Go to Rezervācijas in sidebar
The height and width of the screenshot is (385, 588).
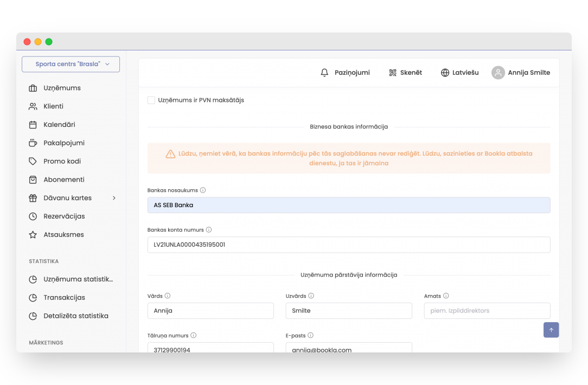(64, 216)
